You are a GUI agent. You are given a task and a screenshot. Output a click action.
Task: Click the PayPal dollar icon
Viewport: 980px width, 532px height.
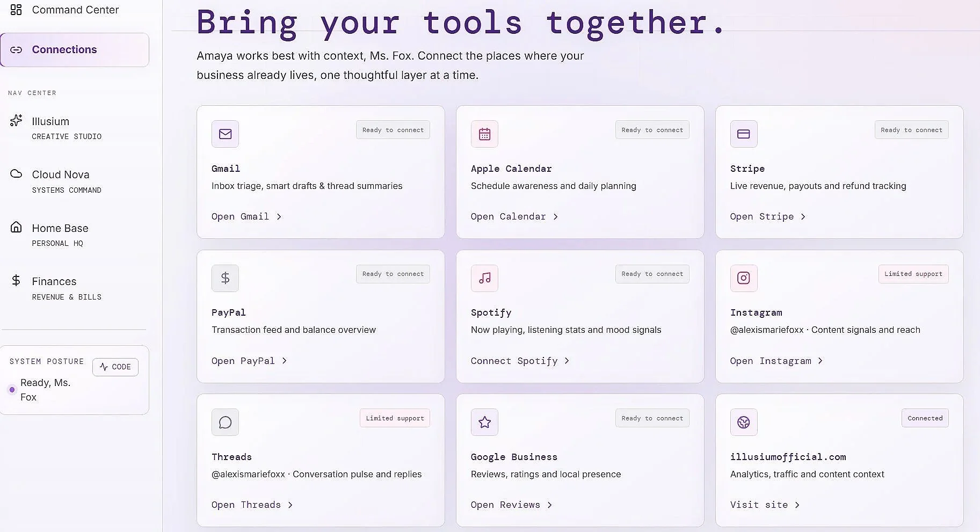click(226, 278)
